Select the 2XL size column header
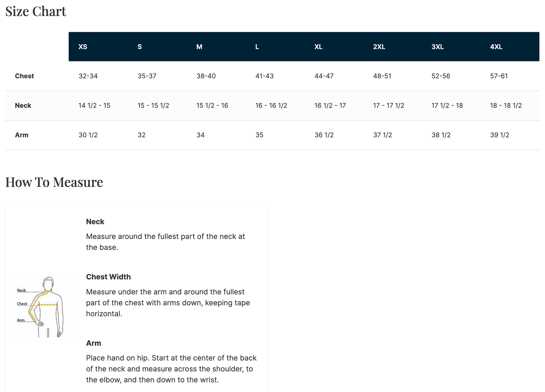The height and width of the screenshot is (392, 545). coord(379,47)
